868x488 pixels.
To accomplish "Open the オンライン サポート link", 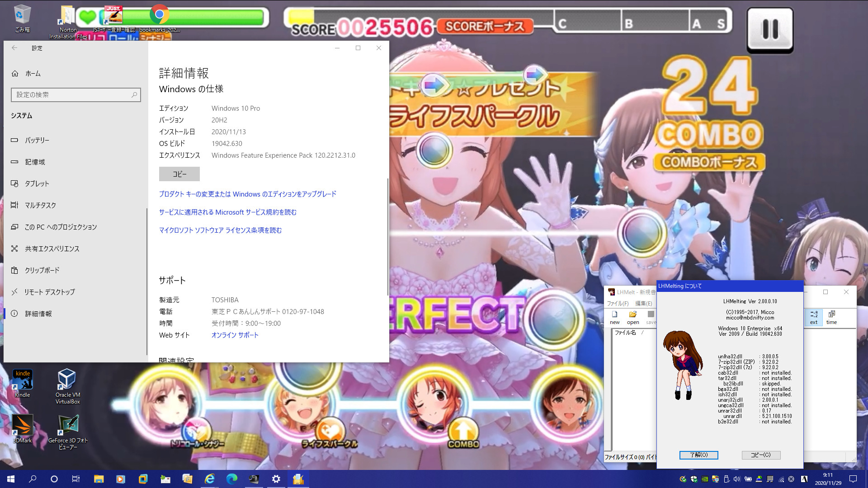I will [x=235, y=335].
